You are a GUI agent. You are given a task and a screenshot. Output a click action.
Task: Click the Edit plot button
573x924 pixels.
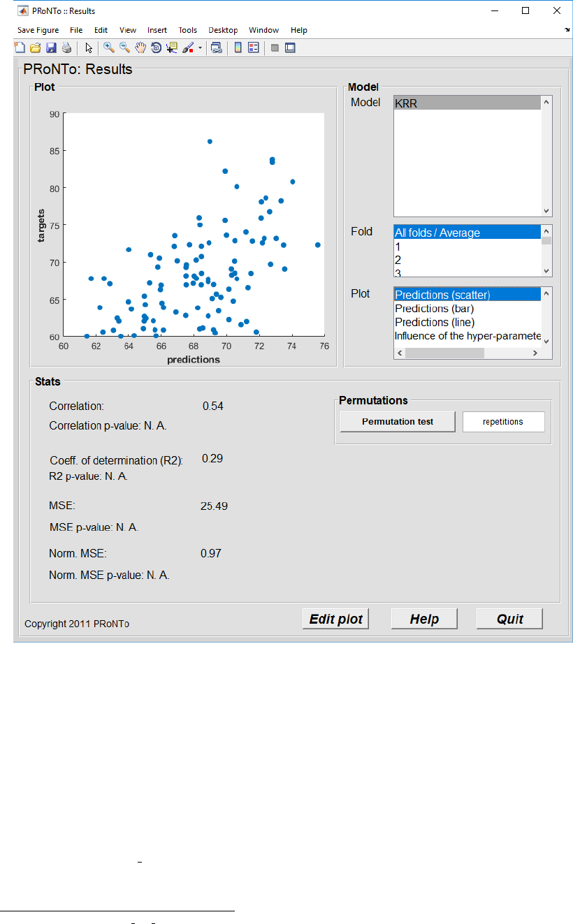(x=336, y=619)
